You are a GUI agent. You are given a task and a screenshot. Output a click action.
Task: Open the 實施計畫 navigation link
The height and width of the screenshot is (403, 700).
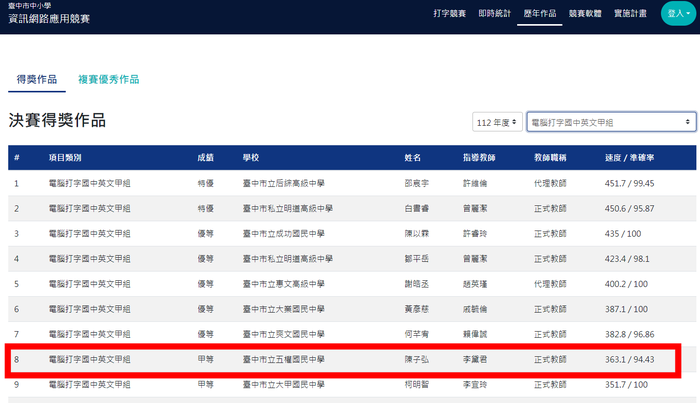[630, 13]
